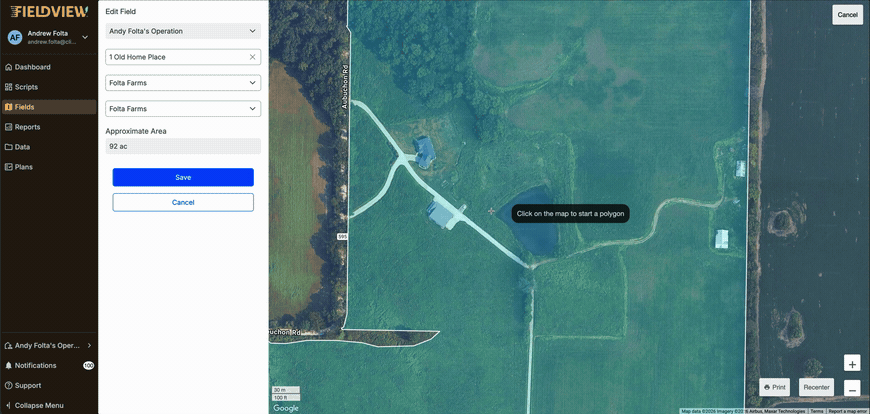This screenshot has width=870, height=414.
Task: Zoom out with the minus button
Action: click(x=852, y=388)
